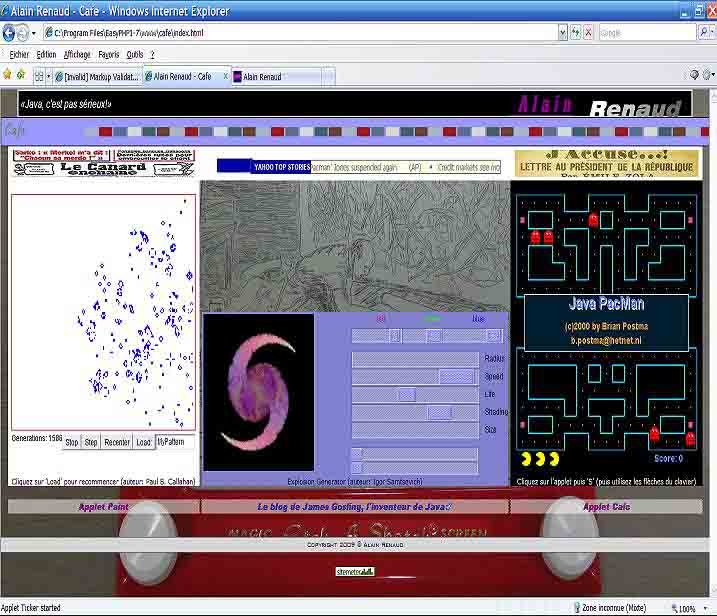The width and height of the screenshot is (717, 616).
Task: Click the Google search box
Action: click(647, 32)
